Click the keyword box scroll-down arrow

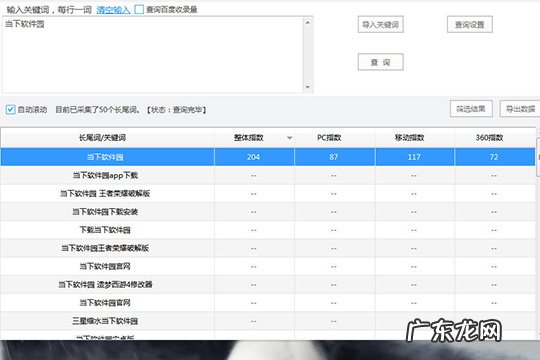308,87
